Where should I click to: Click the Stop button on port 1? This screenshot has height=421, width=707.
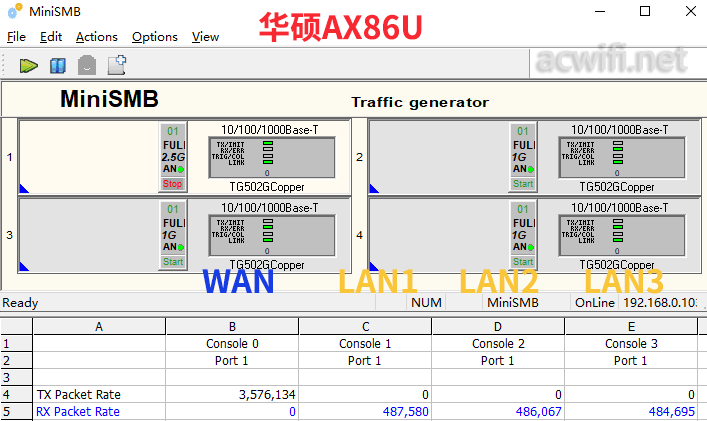pos(173,184)
